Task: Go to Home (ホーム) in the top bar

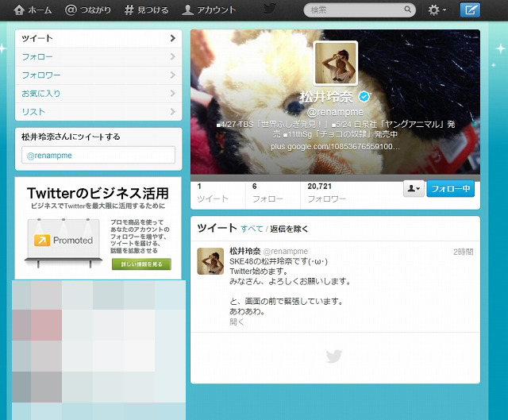Action: (33, 10)
